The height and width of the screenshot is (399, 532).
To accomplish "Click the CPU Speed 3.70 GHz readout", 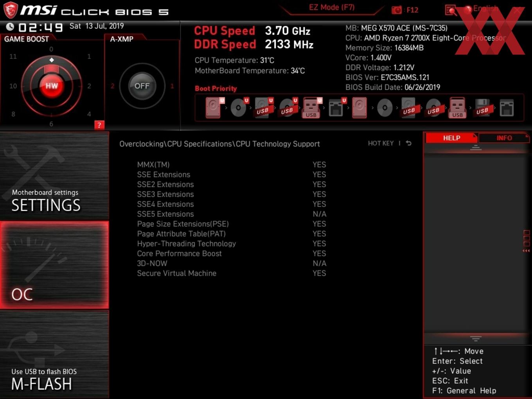I will point(252,31).
